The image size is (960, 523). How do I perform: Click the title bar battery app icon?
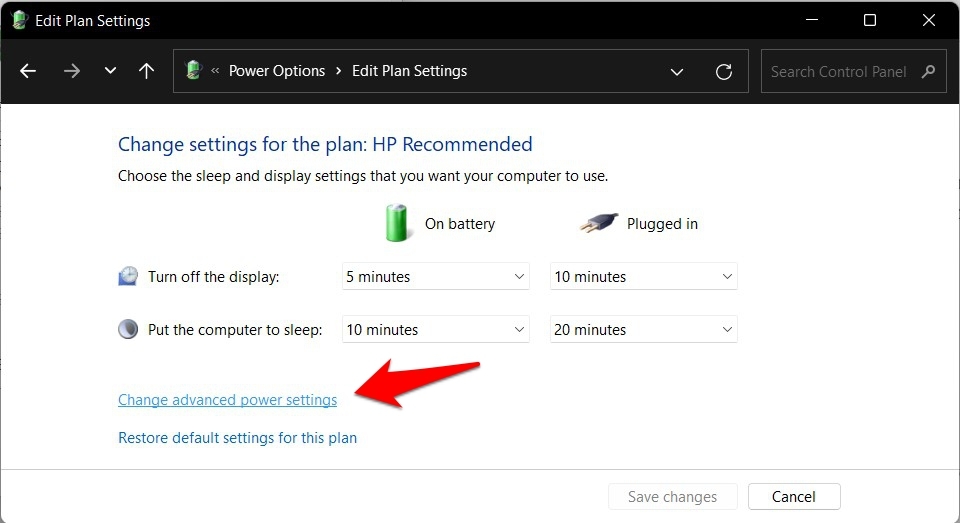19,20
